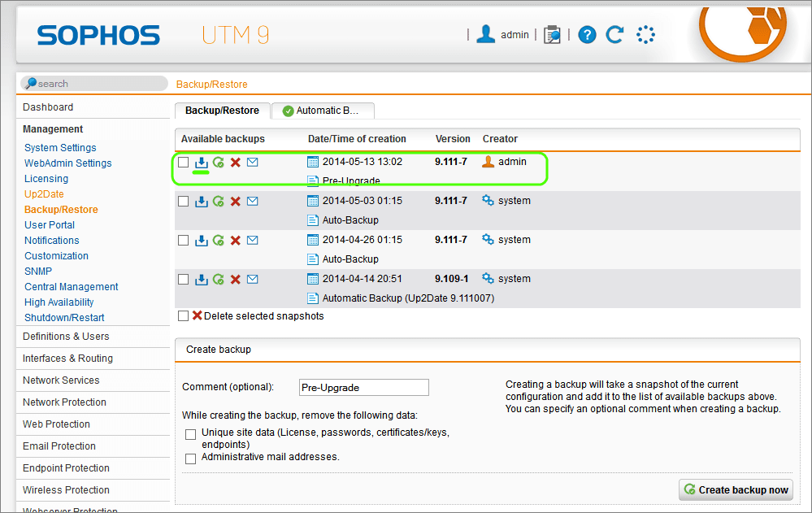The image size is (812, 513).
Task: Click the Version column header
Action: 453,139
